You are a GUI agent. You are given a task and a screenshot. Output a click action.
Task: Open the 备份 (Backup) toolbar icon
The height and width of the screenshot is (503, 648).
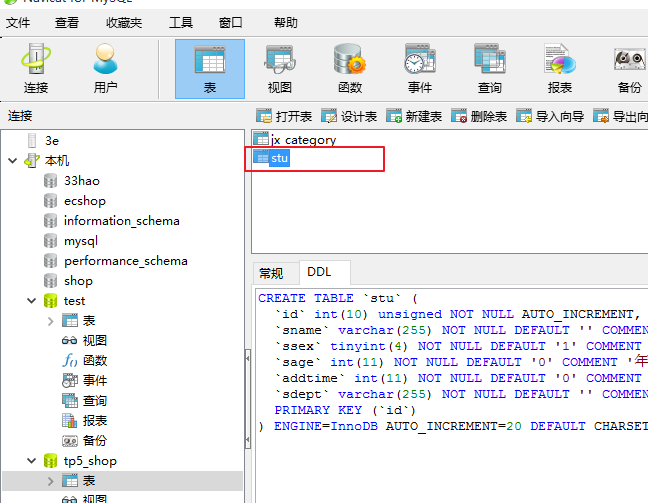[x=629, y=69]
